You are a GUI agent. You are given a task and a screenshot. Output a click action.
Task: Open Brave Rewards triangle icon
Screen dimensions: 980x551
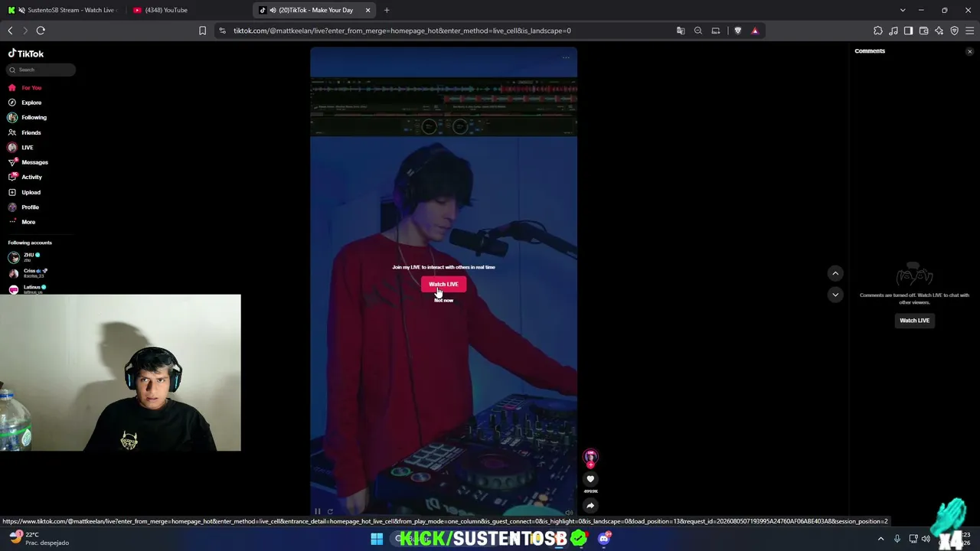(755, 31)
